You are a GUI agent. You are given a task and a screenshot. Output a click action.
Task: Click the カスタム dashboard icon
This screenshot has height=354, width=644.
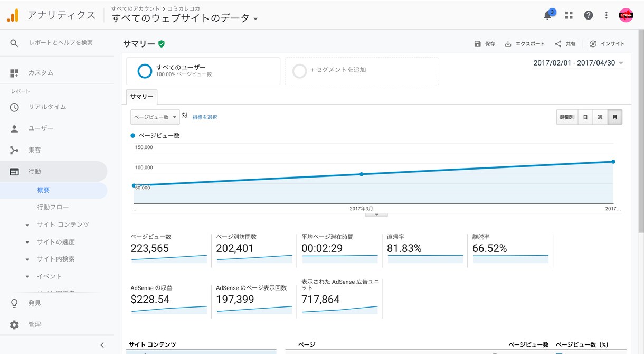coord(14,73)
